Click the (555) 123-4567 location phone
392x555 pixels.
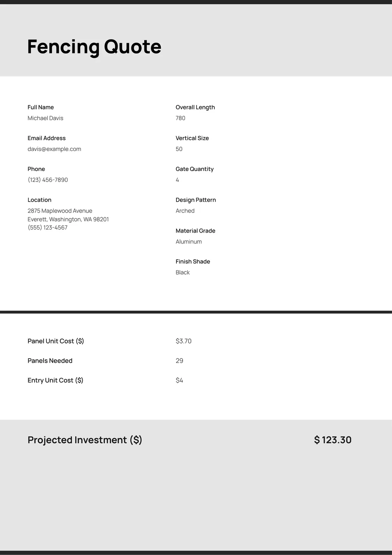(47, 227)
